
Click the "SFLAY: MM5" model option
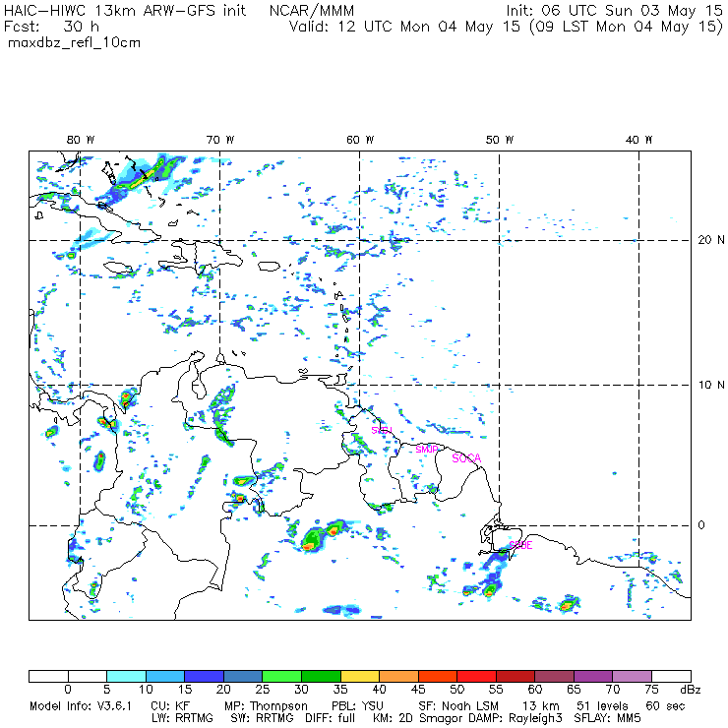[607, 718]
